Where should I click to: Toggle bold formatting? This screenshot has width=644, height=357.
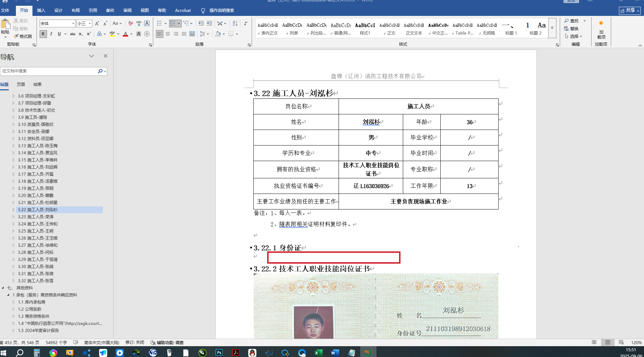43,34
